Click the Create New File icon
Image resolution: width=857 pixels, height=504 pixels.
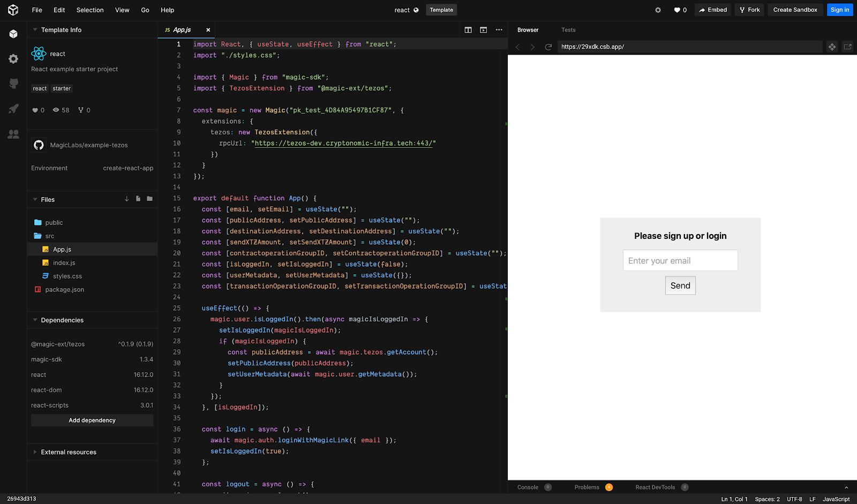138,198
